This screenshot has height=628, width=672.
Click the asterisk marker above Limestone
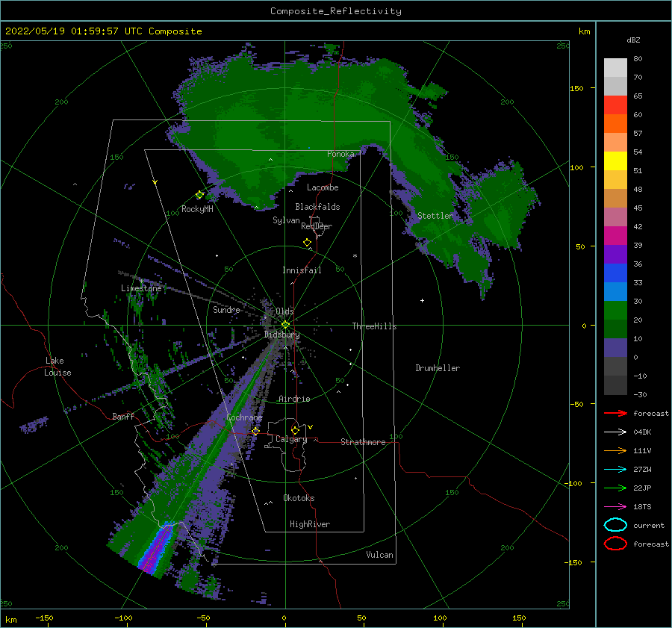[x=141, y=281]
